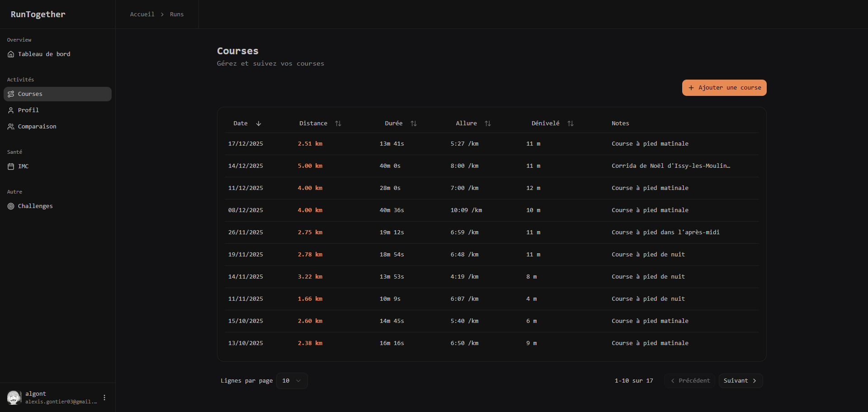The width and height of the screenshot is (868, 412).
Task: Toggle sort order on Date column arrow
Action: (259, 123)
